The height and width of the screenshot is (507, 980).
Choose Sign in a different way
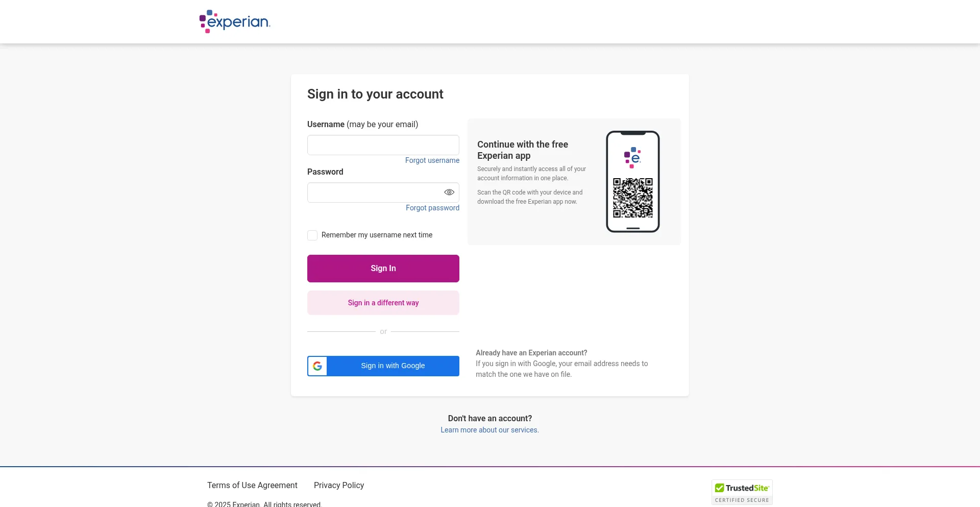pos(383,303)
